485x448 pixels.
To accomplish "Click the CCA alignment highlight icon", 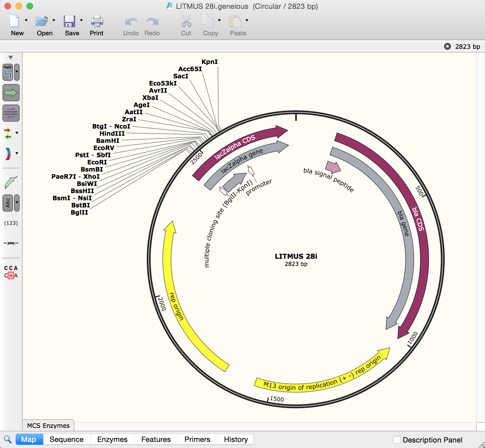I will point(11,272).
